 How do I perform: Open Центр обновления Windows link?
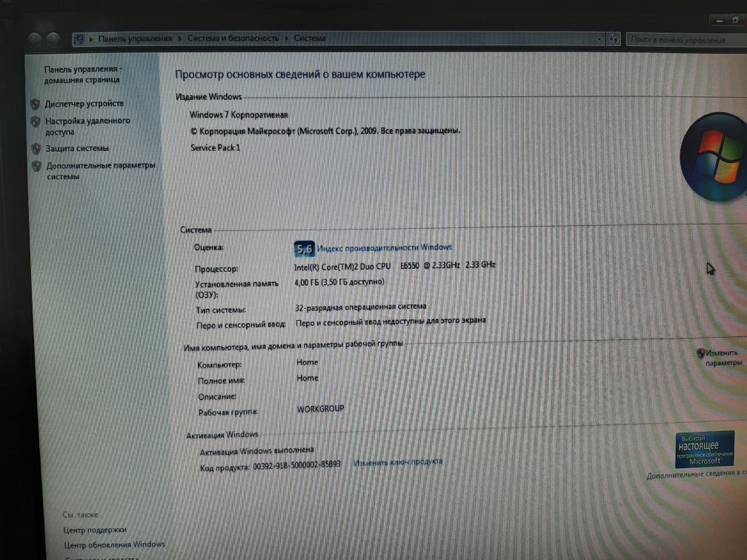(114, 544)
